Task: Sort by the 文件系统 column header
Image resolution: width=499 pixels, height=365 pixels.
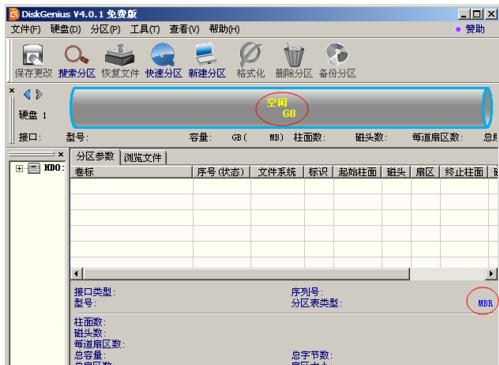Action: (x=277, y=172)
